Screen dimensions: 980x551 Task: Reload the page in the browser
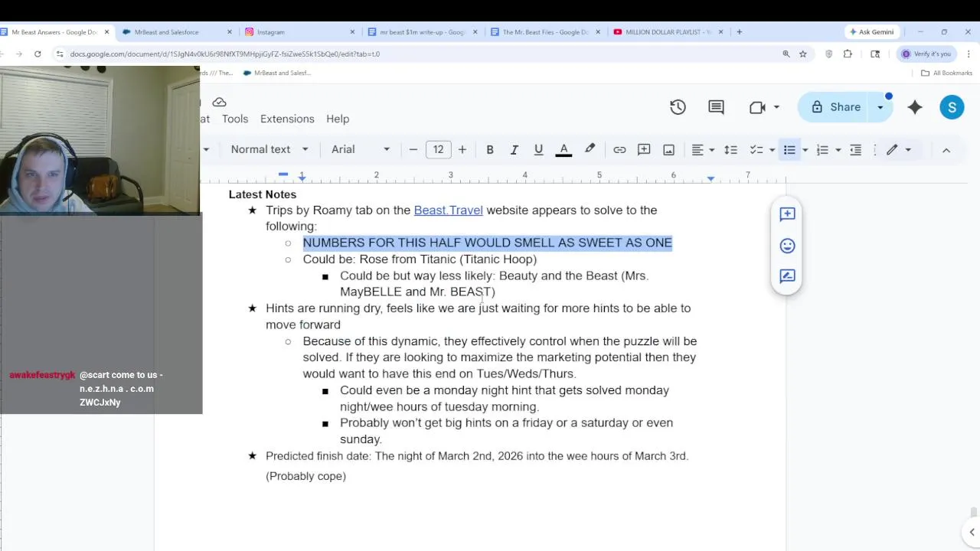tap(38, 54)
